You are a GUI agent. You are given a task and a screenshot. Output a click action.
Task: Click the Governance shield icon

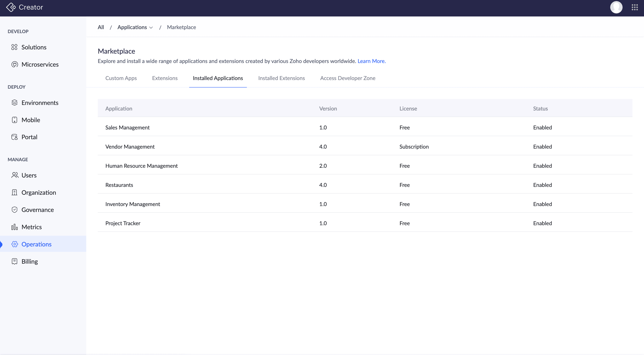click(15, 210)
